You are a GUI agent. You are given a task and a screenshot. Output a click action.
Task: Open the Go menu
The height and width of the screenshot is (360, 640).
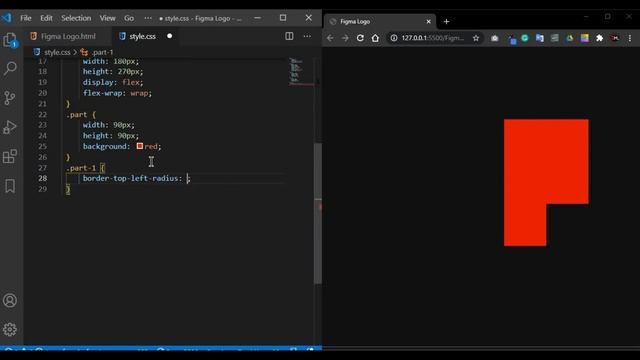pyautogui.click(x=129, y=18)
